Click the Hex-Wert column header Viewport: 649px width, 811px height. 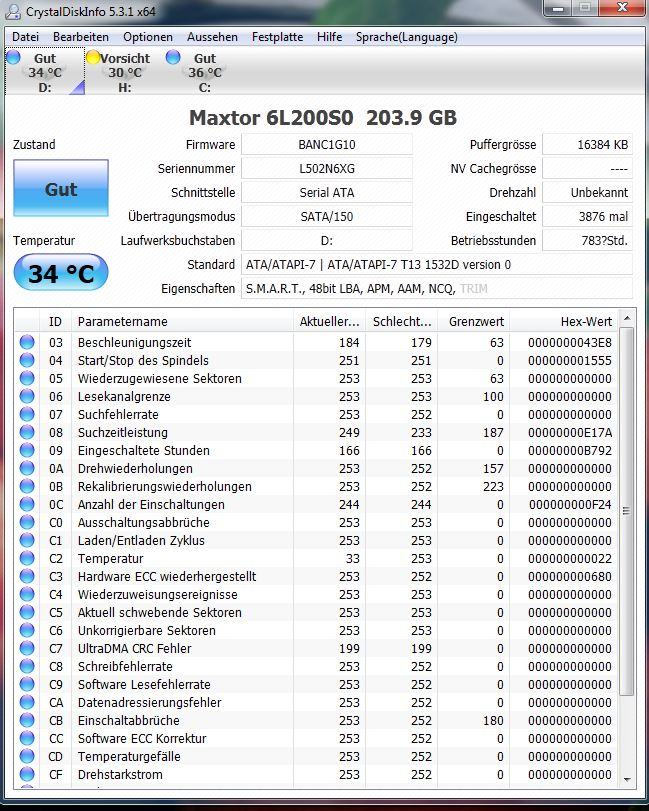[x=564, y=321]
